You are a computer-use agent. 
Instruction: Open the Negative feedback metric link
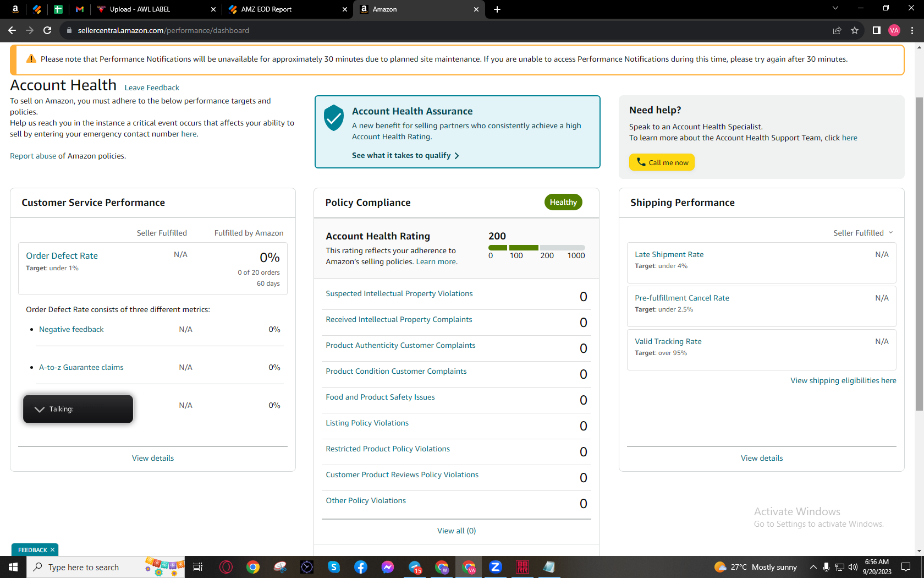(71, 329)
